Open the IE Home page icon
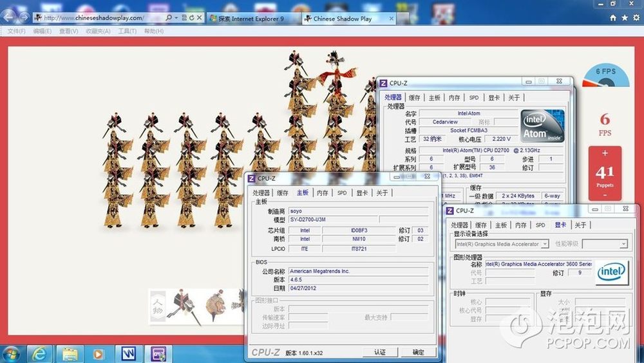This screenshot has height=363, width=644. click(x=613, y=17)
